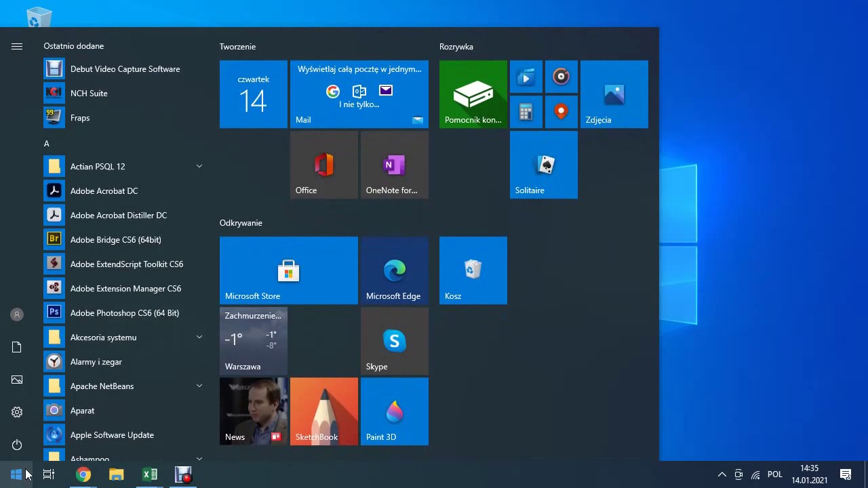This screenshot has width=868, height=488.
Task: Expand the Apache NetBeans folder
Action: (125, 386)
